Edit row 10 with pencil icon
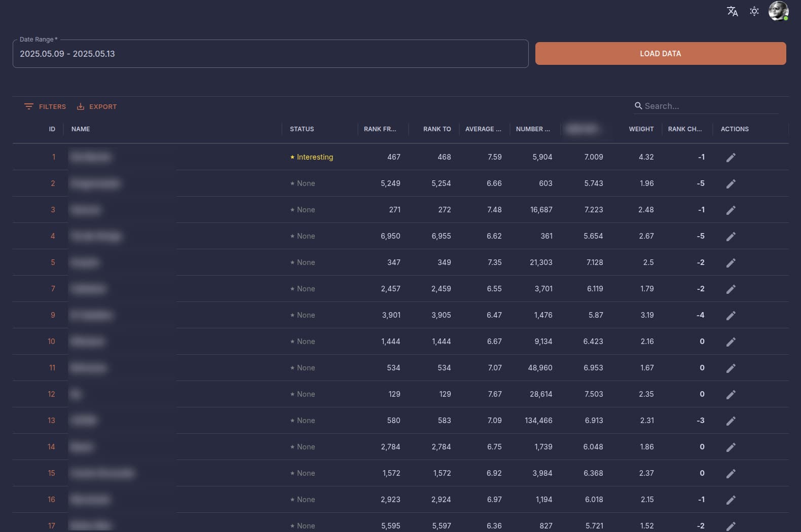The height and width of the screenshot is (532, 801). tap(731, 342)
